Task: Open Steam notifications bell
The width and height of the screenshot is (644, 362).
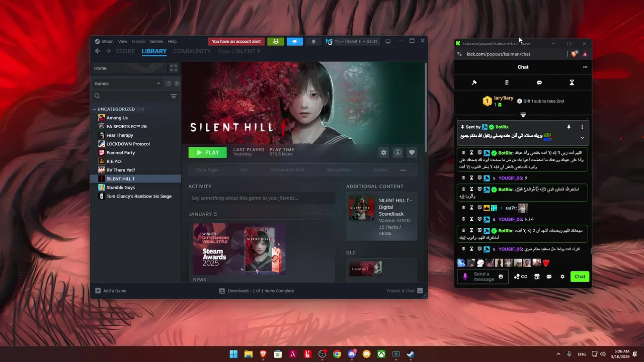Action: pyautogui.click(x=313, y=41)
